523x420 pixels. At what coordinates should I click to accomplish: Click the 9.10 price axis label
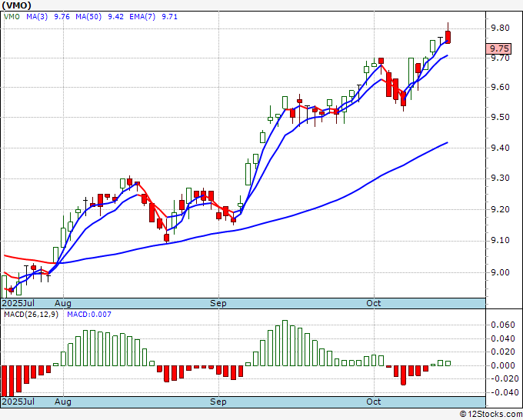pyautogui.click(x=501, y=241)
